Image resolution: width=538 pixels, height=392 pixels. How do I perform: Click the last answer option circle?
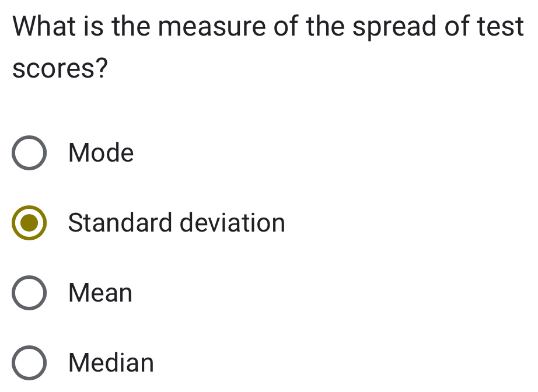[29, 362]
